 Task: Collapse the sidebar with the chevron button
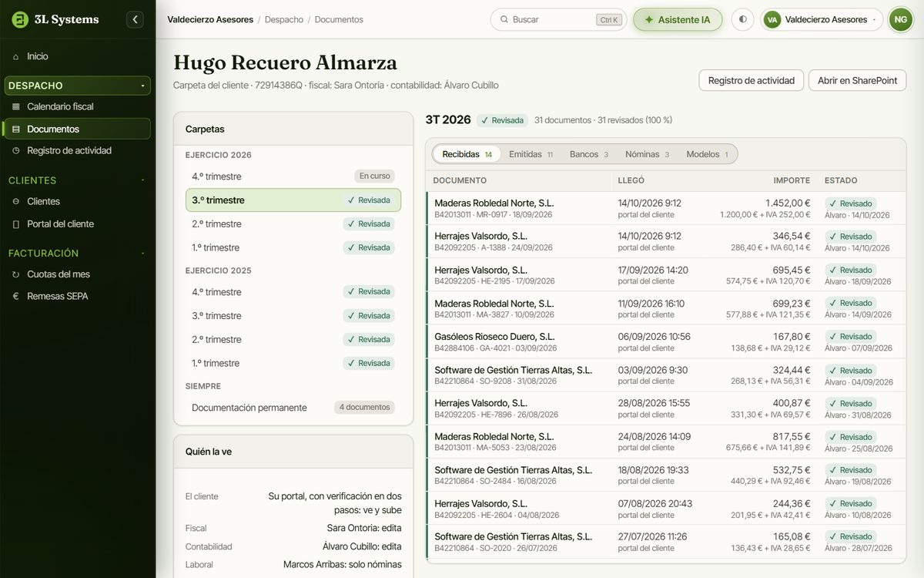click(x=136, y=19)
